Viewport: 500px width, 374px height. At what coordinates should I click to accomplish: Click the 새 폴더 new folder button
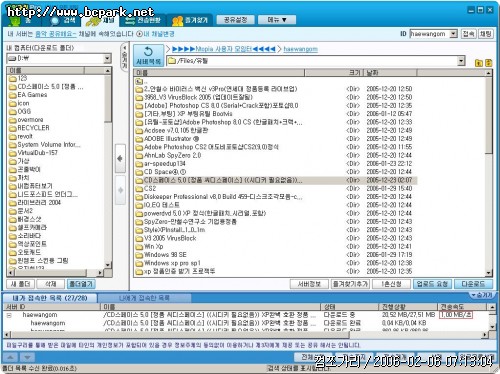pos(20,284)
